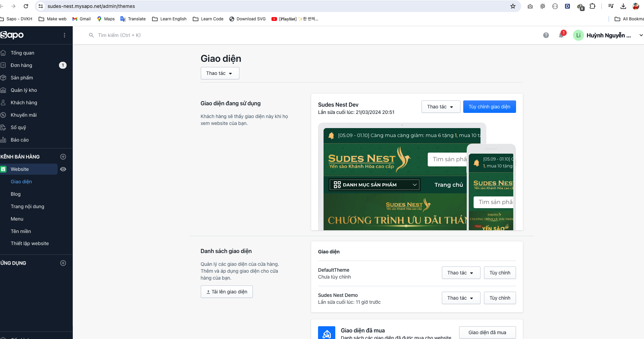Viewport: 644px width, 339px height.
Task: Open Learn English bookmark folder
Action: (169, 19)
